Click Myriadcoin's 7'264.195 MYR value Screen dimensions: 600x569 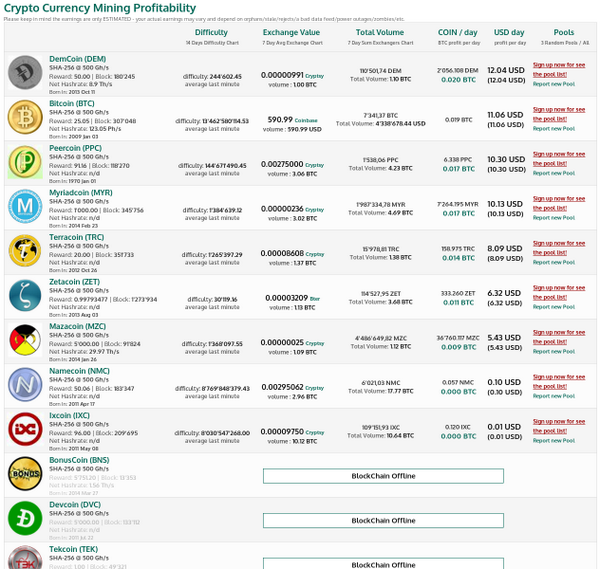tap(458, 204)
